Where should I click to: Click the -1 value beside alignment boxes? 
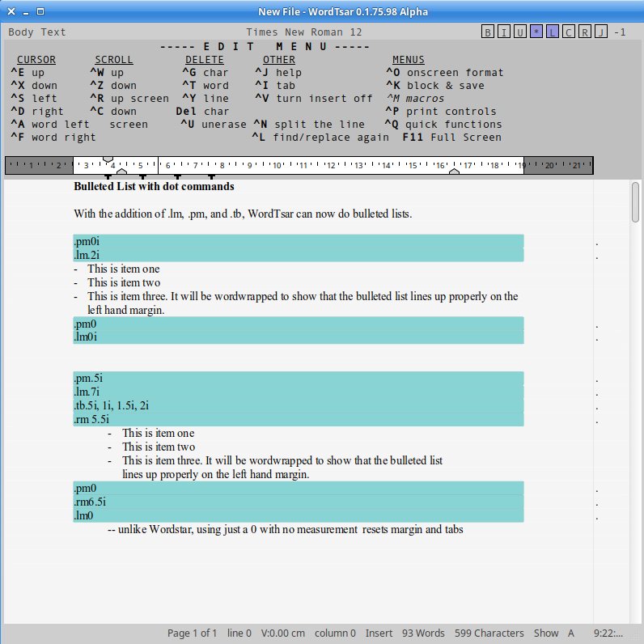(x=620, y=32)
